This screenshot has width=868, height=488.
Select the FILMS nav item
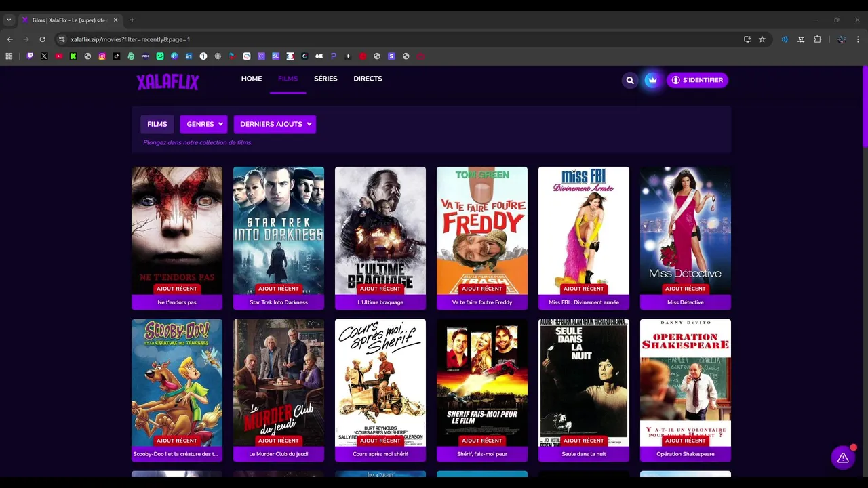coord(288,79)
